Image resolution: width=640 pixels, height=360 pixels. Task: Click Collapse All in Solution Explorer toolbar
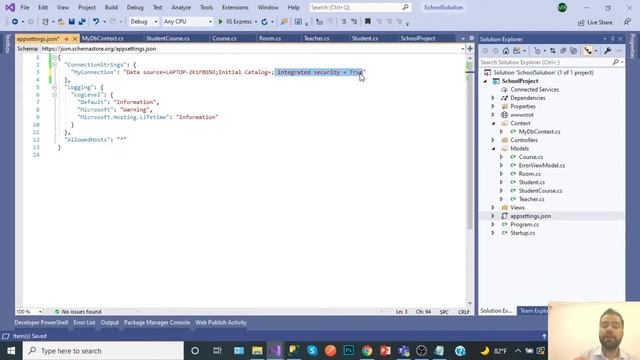tap(563, 51)
